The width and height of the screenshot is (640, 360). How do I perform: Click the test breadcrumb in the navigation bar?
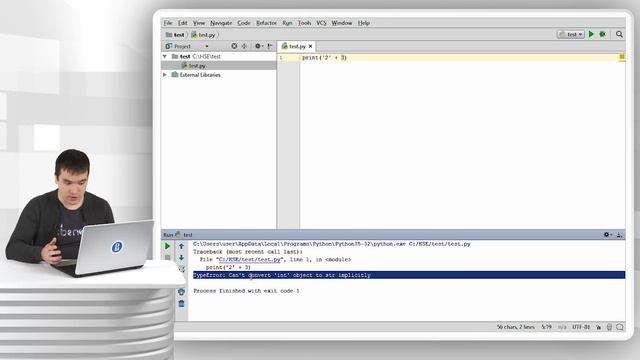pyautogui.click(x=176, y=35)
